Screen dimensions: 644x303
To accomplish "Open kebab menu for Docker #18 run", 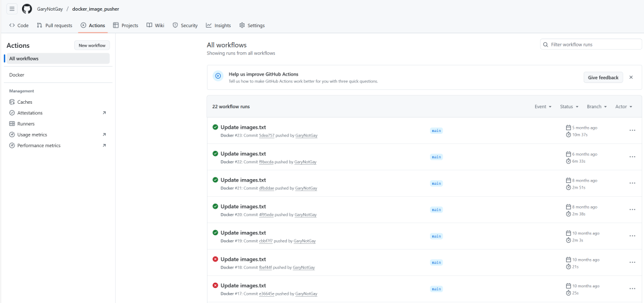I will 632,263.
